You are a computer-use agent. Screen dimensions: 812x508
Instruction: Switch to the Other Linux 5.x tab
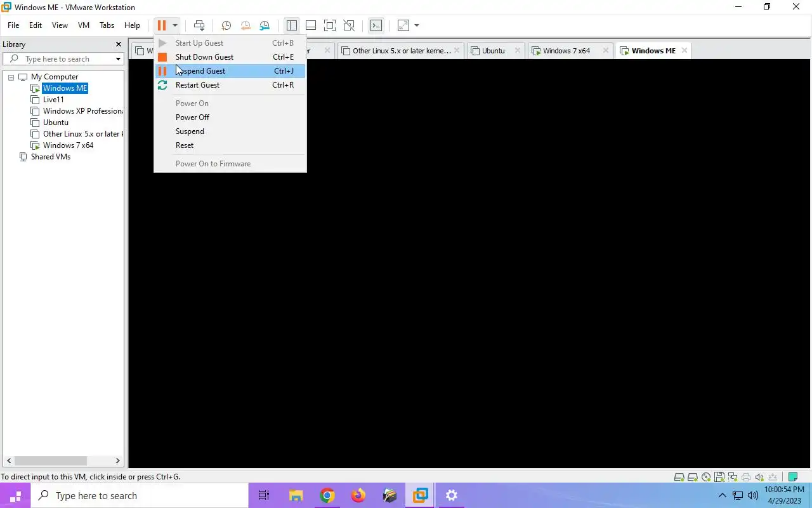click(402, 51)
